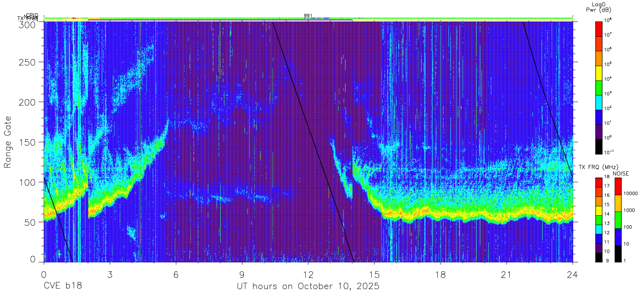Click the green segment of the NOISE colorbar
Viewport: 644px width, 297px height.
click(618, 219)
